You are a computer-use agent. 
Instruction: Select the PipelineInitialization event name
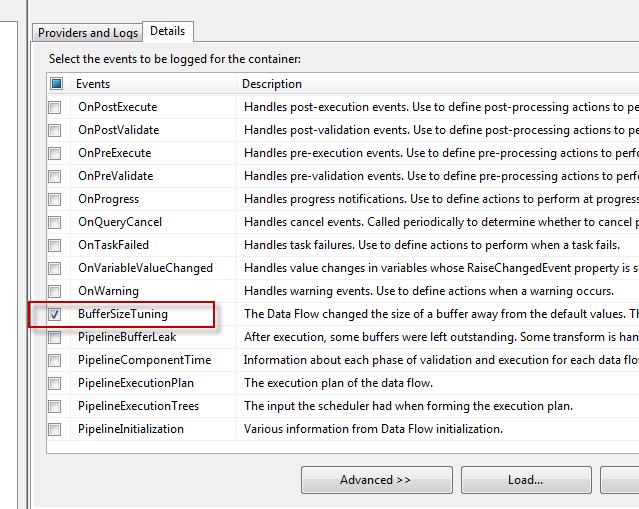click(131, 429)
